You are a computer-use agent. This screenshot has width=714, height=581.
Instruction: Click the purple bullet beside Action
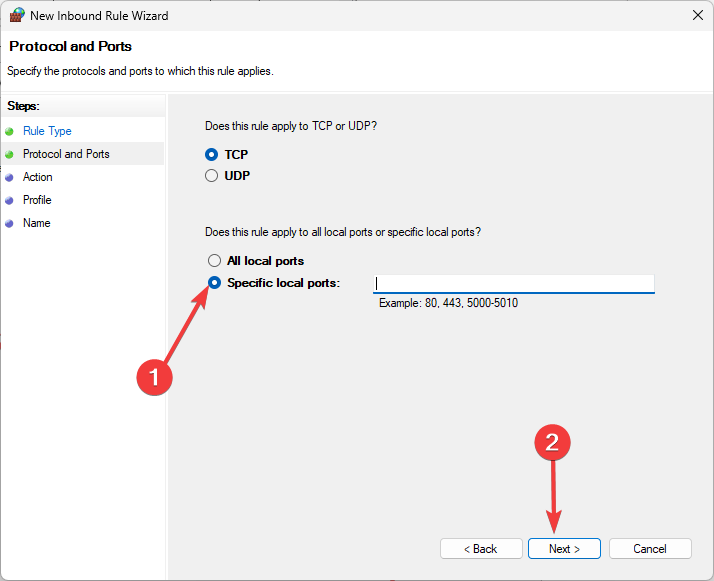(9, 178)
